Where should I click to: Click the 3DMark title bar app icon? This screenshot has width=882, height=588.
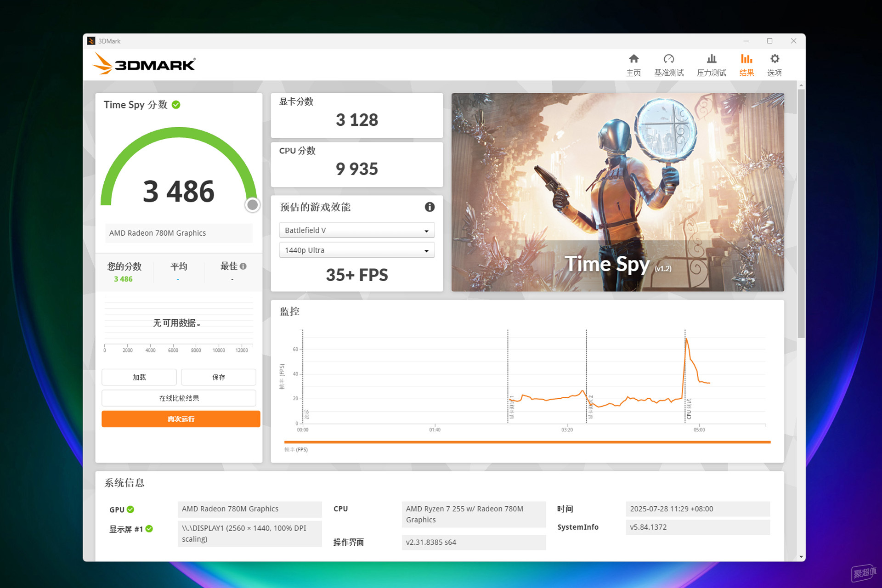[x=91, y=41]
